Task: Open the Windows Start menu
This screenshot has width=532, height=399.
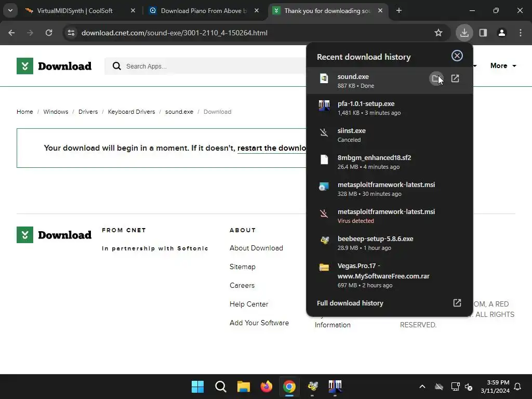Action: [197, 387]
